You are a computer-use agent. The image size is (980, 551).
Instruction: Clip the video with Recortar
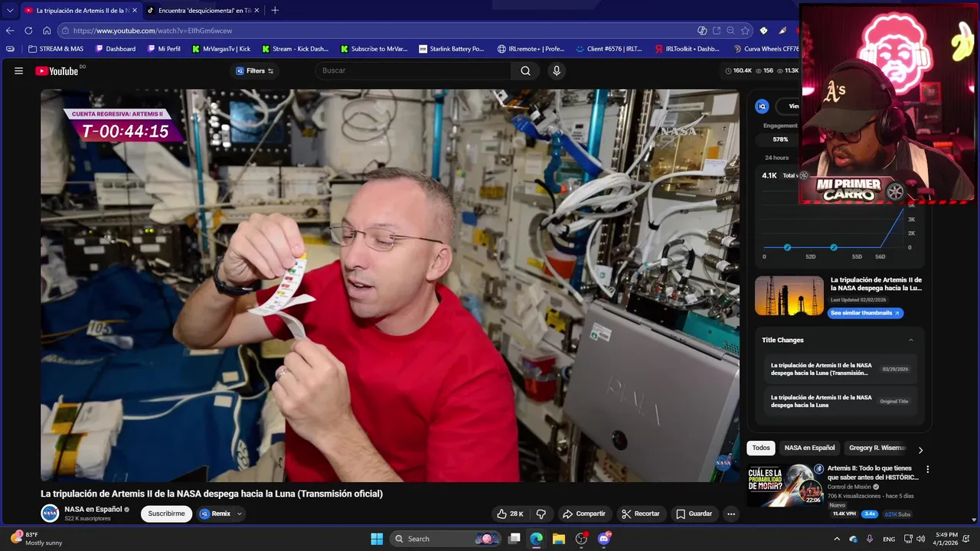tap(640, 514)
